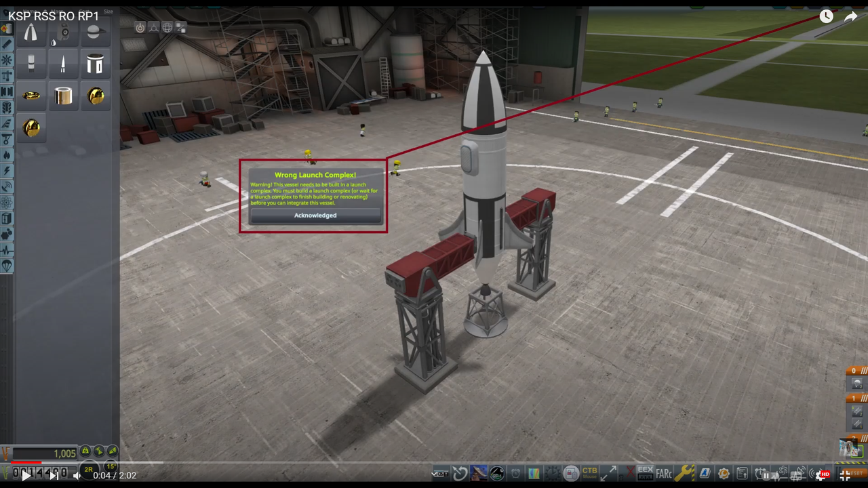Click the Acknowledged button in the warning dialog
868x488 pixels.
[315, 216]
